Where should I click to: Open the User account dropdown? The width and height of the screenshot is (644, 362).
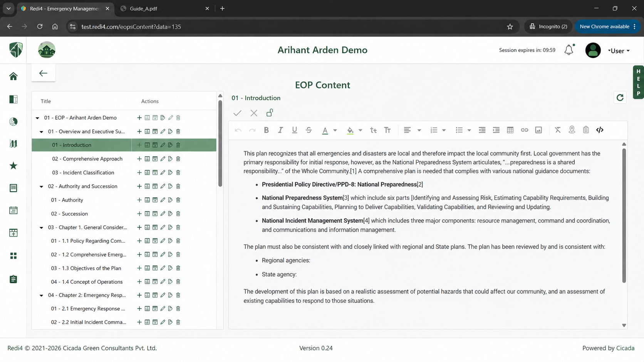[x=619, y=51]
